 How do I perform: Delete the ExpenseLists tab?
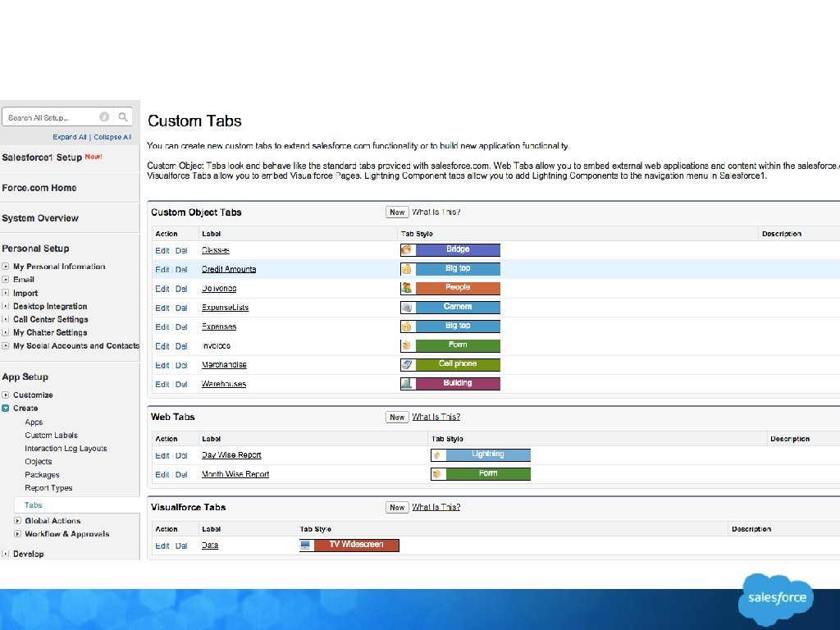[x=181, y=308]
